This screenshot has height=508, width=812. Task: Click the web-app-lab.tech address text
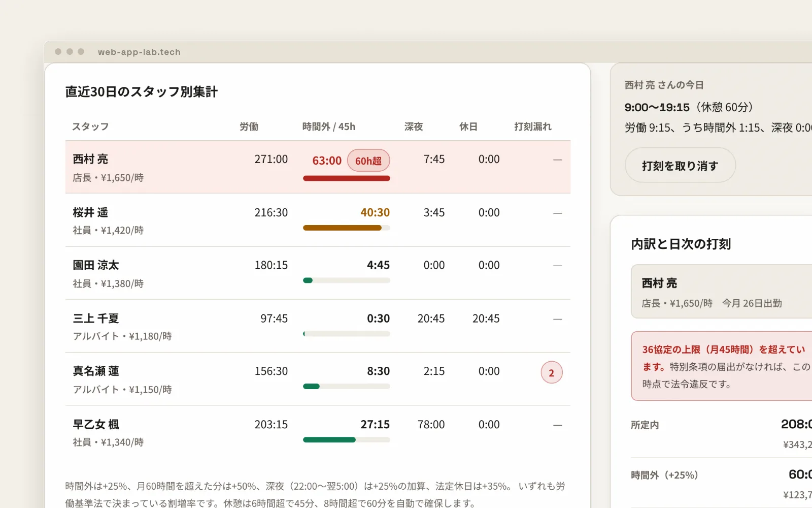coord(139,52)
